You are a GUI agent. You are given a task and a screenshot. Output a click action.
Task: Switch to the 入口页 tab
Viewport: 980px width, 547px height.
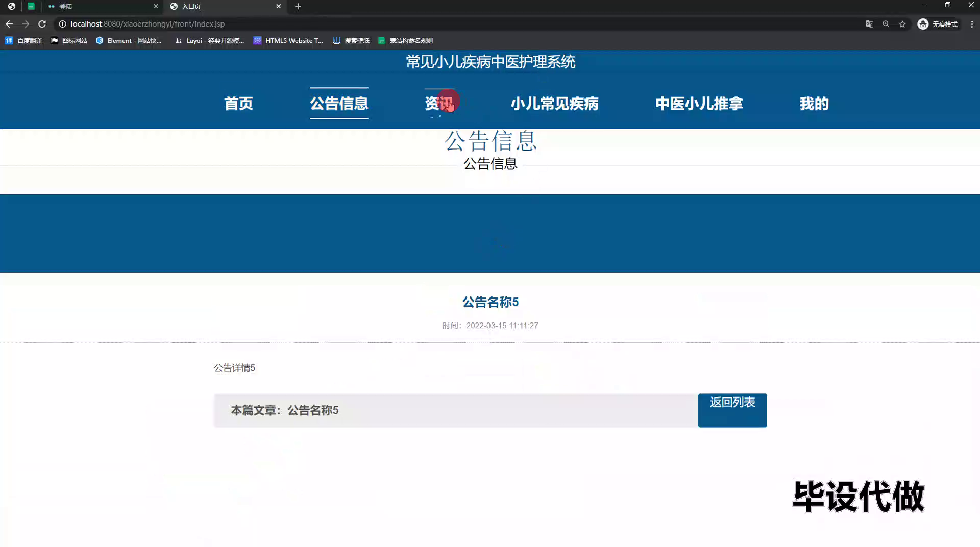tap(225, 6)
